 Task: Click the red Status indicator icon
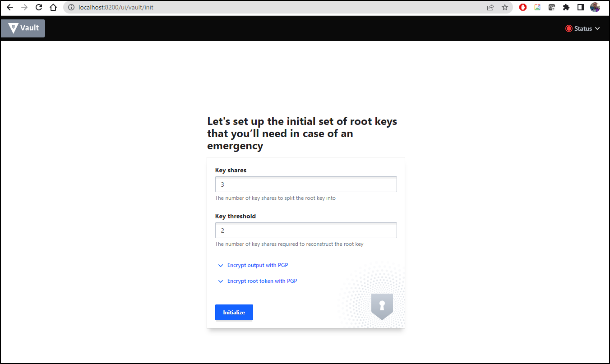(x=568, y=28)
